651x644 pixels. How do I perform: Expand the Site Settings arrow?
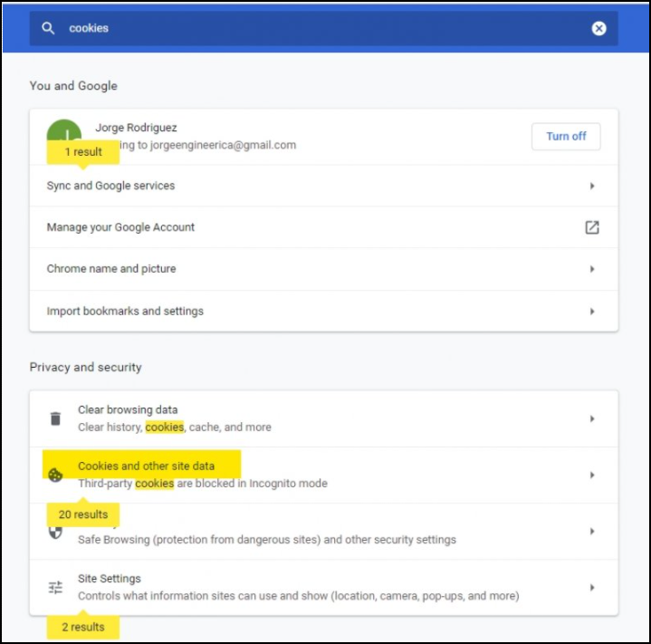click(592, 587)
